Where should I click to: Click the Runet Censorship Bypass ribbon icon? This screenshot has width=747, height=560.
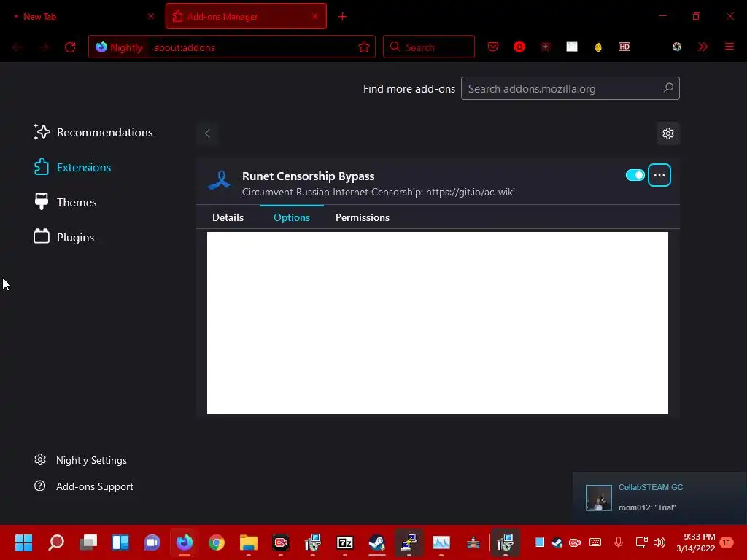[219, 180]
